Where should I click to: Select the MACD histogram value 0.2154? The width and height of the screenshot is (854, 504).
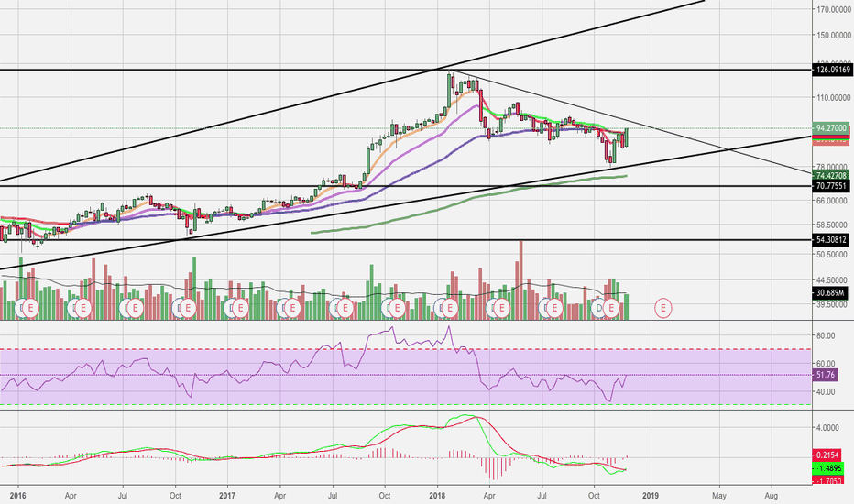click(x=827, y=455)
